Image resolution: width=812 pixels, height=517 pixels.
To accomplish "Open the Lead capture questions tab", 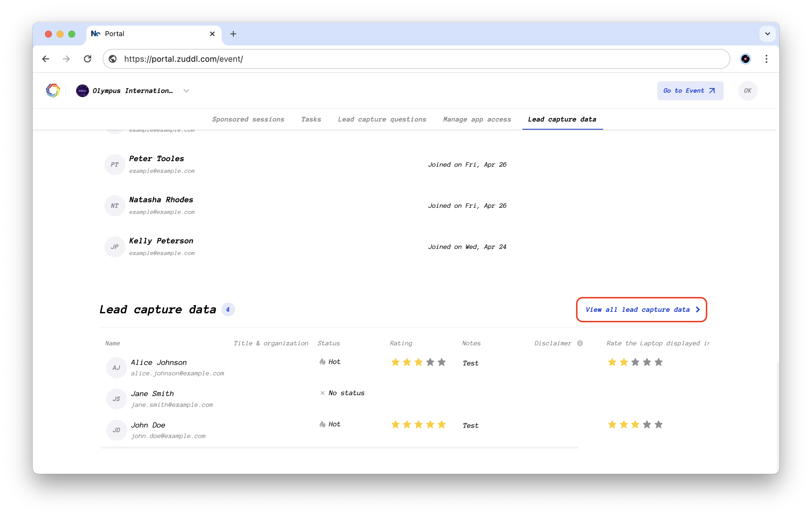I will pos(382,119).
